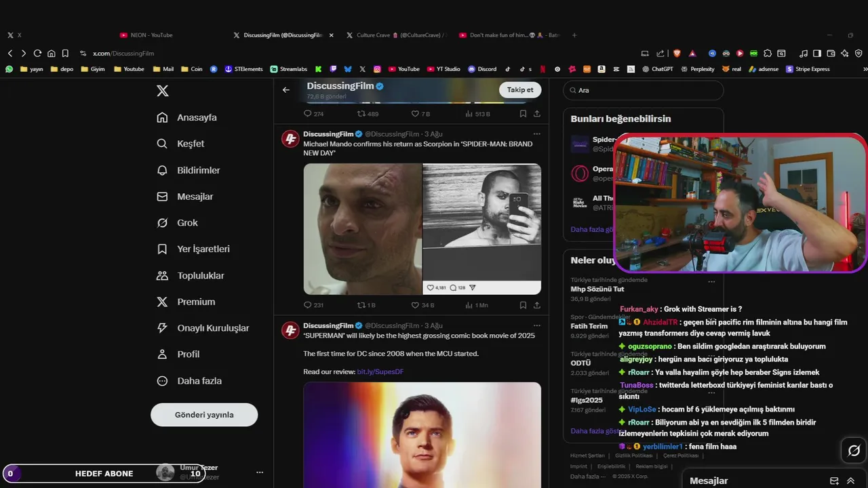Open Brave Shields lion icon
The height and width of the screenshot is (488, 868).
coord(676,53)
